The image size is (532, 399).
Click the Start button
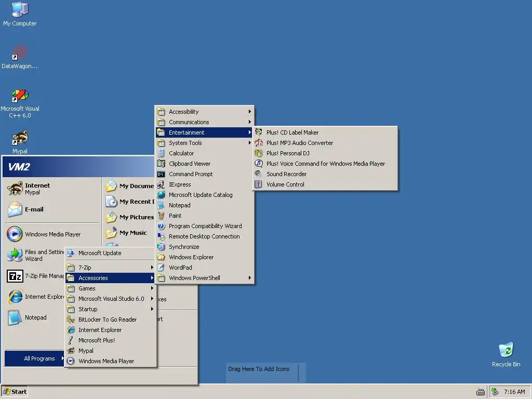click(15, 392)
